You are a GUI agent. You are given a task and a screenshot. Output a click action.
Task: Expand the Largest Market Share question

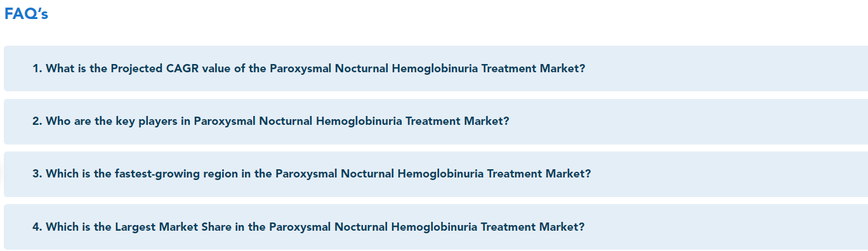tap(436, 226)
